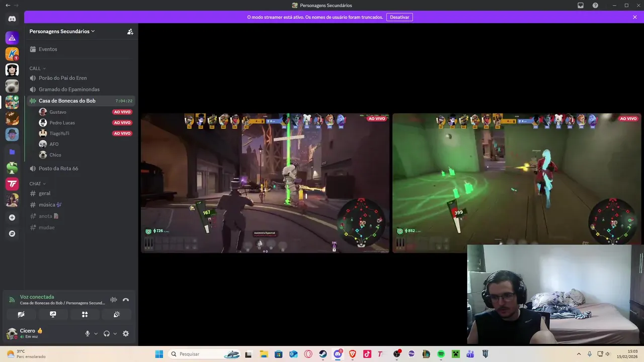Open voice connection signal details icon
Image resolution: width=644 pixels, height=362 pixels.
tap(12, 300)
